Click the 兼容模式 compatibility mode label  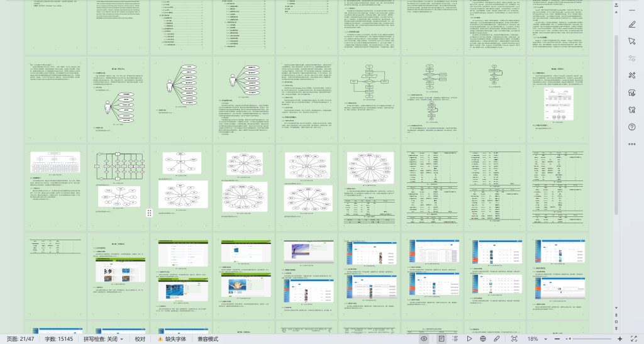click(208, 339)
